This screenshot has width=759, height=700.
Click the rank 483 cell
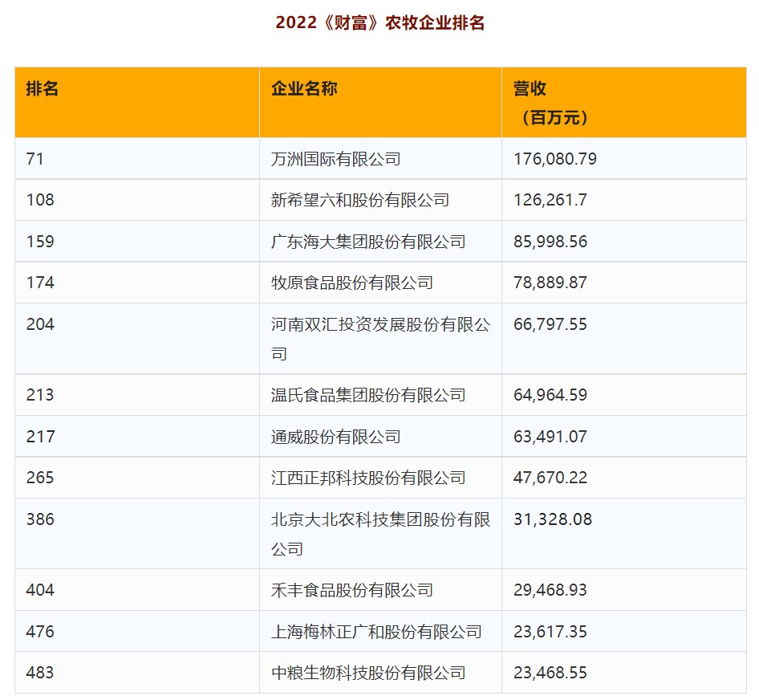tap(40, 673)
